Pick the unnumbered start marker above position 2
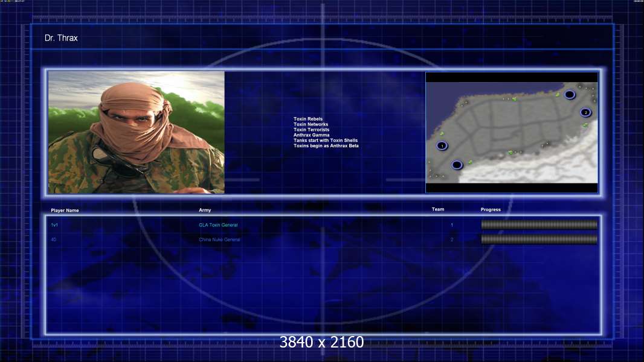 [x=570, y=95]
